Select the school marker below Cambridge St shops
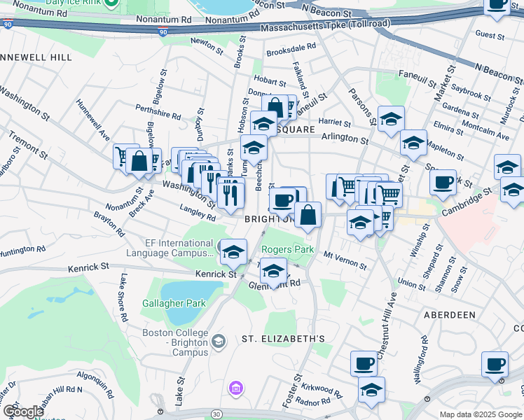The image size is (524, 420). click(360, 223)
